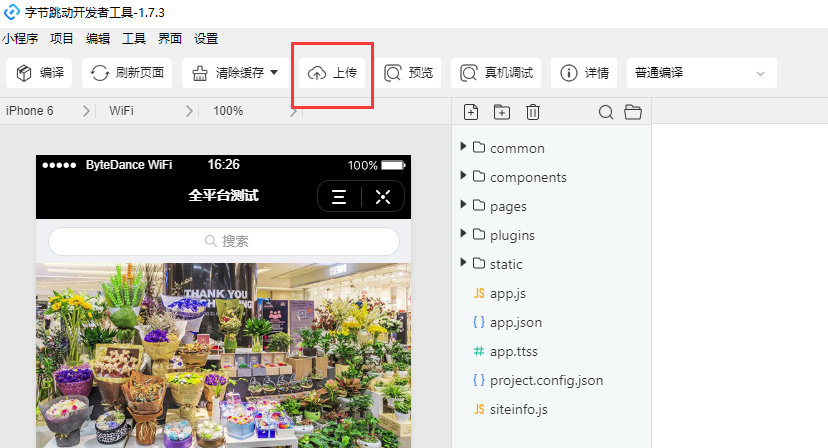The image size is (828, 448).
Task: Select the pages folder name
Action: (508, 207)
